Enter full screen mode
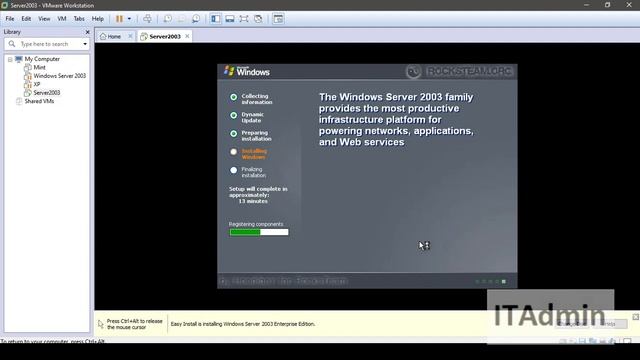This screenshot has width=640, height=360. 244,19
